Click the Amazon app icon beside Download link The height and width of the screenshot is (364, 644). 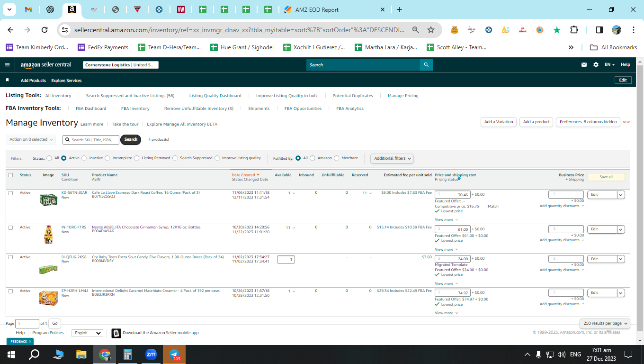coord(116,333)
